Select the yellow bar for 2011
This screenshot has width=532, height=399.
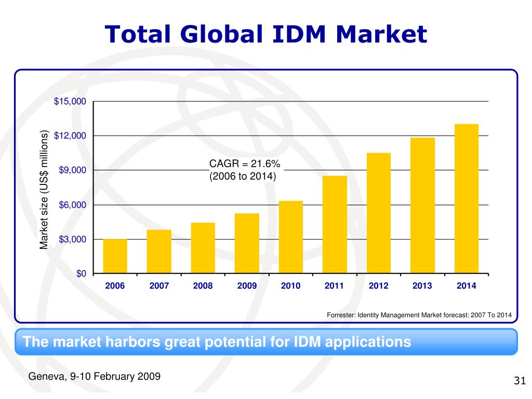(x=335, y=224)
